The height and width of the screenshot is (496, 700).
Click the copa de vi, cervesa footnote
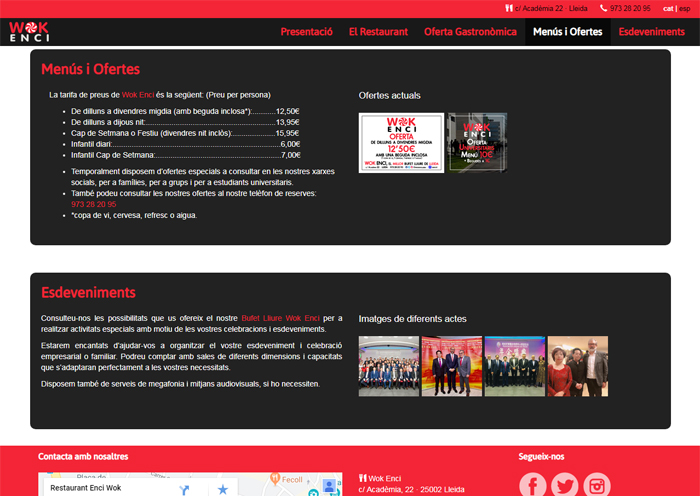tap(134, 215)
